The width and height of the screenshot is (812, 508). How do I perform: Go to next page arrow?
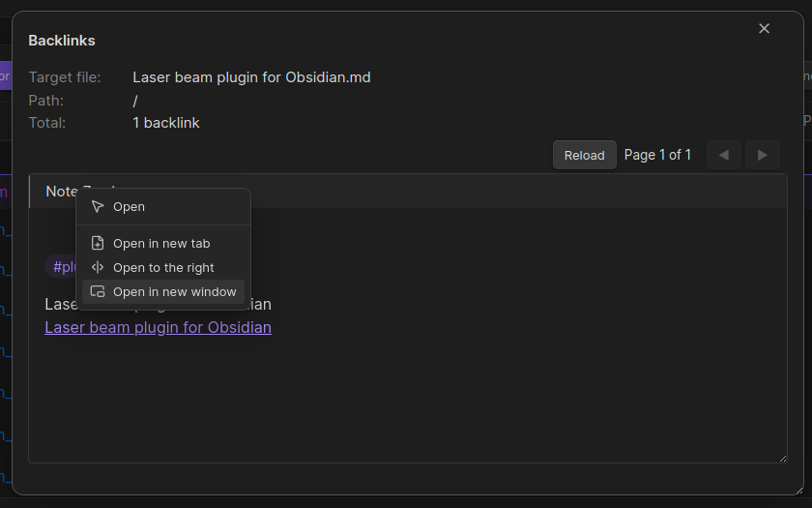coord(763,155)
